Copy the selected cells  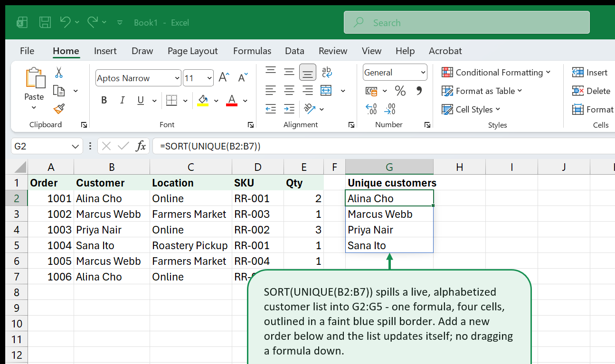[x=59, y=91]
